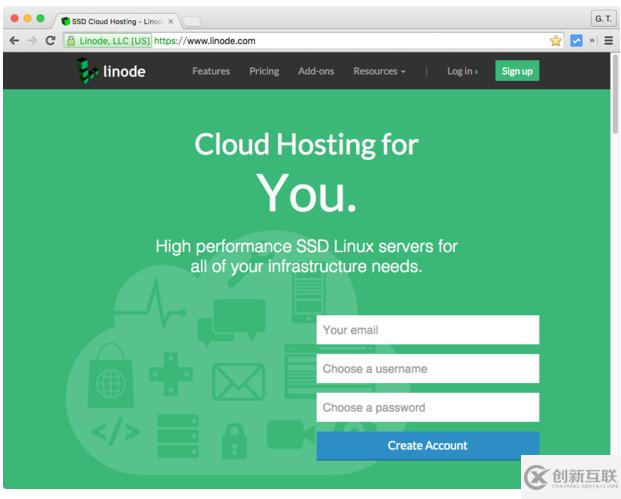The width and height of the screenshot is (621, 499).
Task: Expand the Resources dropdown menu
Action: click(x=379, y=71)
